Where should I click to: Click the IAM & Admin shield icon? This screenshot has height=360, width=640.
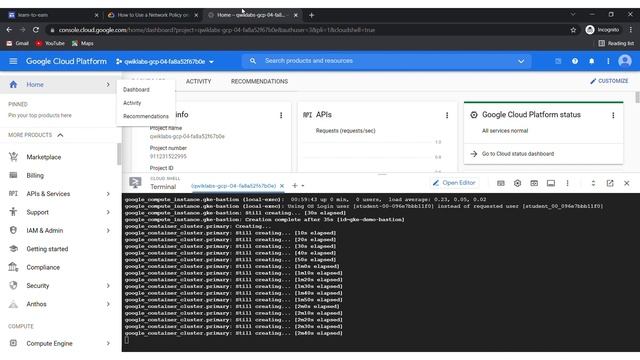point(13,230)
